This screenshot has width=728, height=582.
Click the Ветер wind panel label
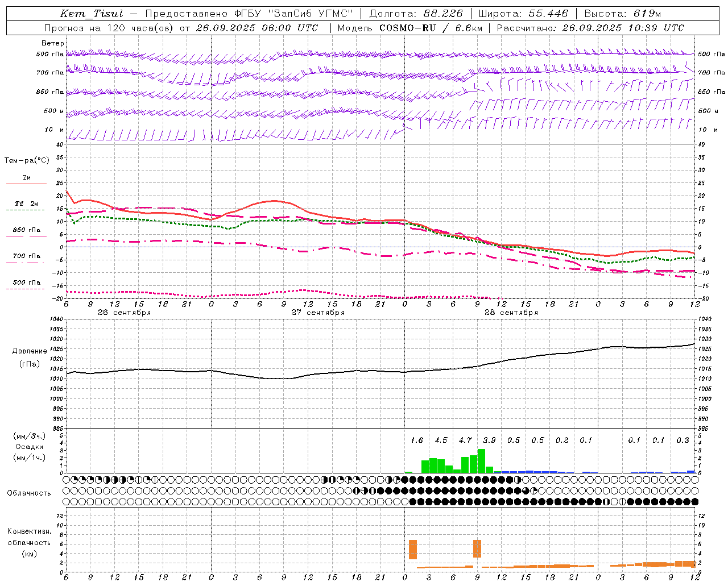tap(52, 43)
